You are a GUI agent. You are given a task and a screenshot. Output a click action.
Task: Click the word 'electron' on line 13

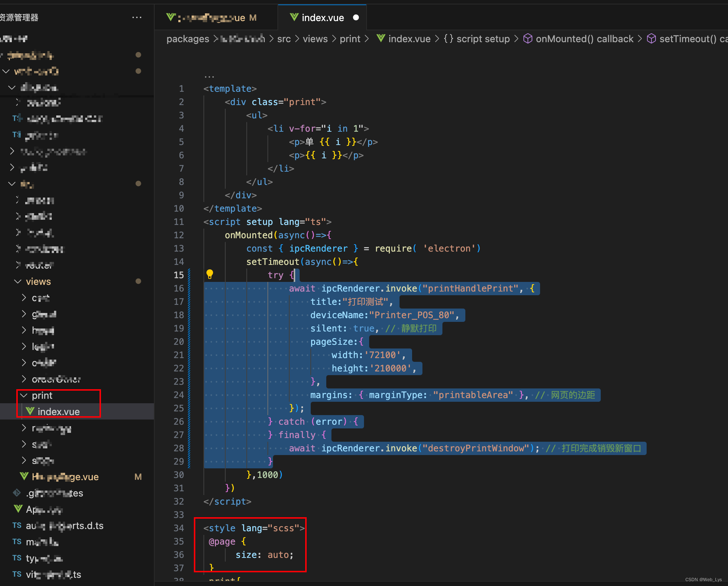coord(449,248)
